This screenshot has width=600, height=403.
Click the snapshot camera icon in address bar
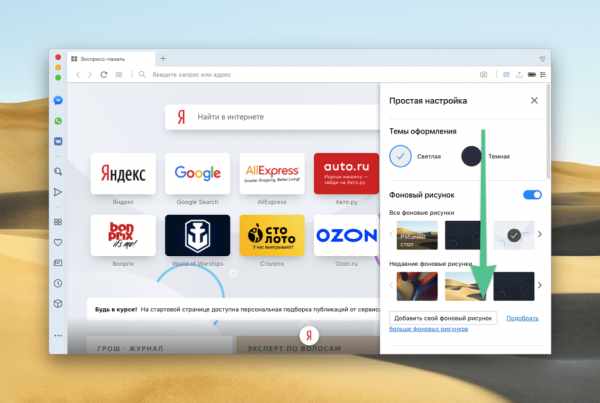pyautogui.click(x=483, y=75)
